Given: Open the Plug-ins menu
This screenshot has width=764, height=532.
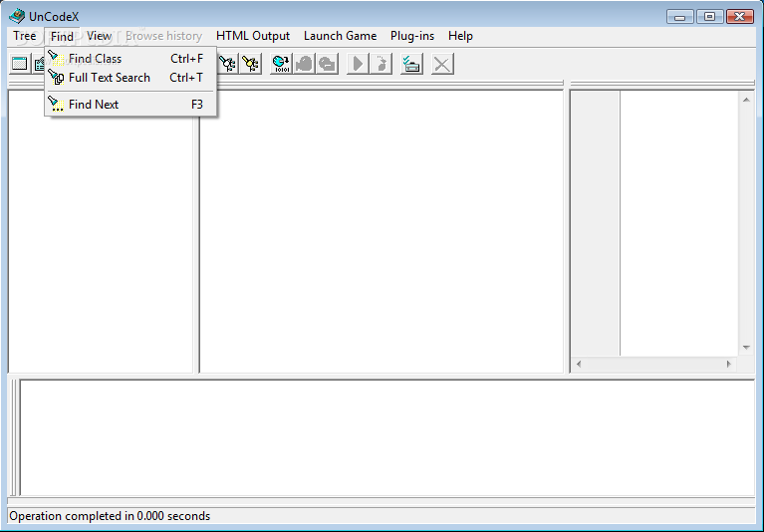Looking at the screenshot, I should point(412,36).
